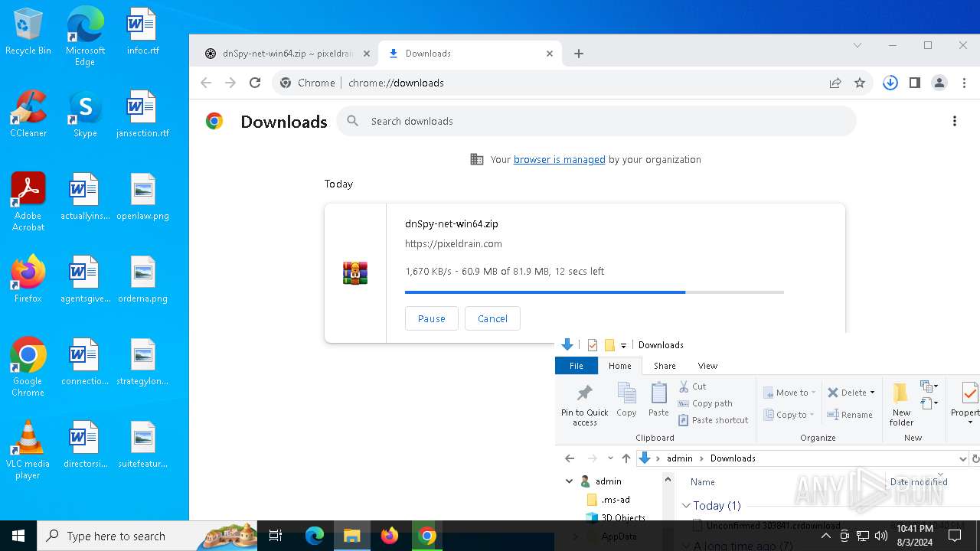980x551 pixels.
Task: Open the File tab in Explorer
Action: click(x=577, y=366)
